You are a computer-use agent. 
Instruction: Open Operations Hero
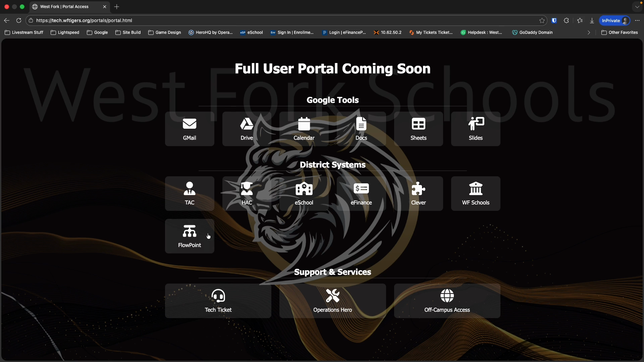pos(332,301)
